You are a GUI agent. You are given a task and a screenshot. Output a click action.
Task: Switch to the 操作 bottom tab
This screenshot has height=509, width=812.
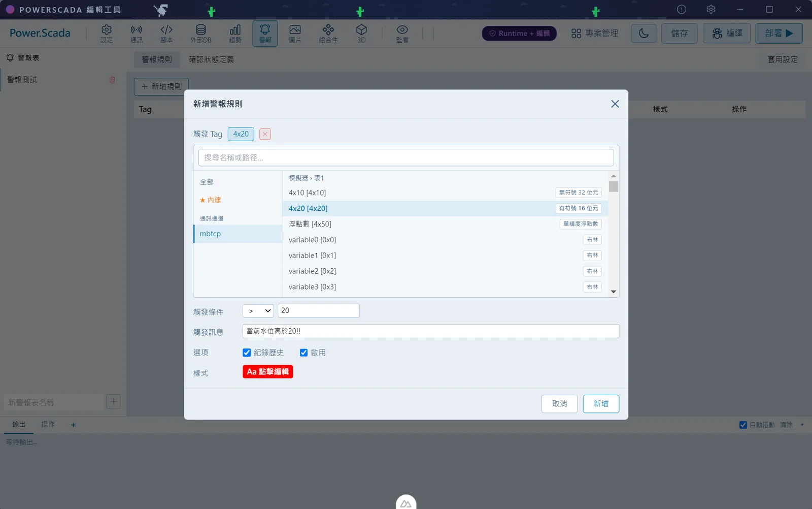(48, 424)
